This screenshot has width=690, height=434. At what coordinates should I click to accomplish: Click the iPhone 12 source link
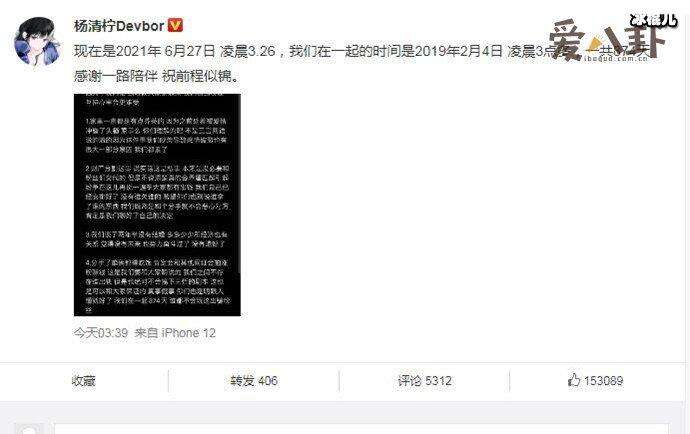(188, 333)
